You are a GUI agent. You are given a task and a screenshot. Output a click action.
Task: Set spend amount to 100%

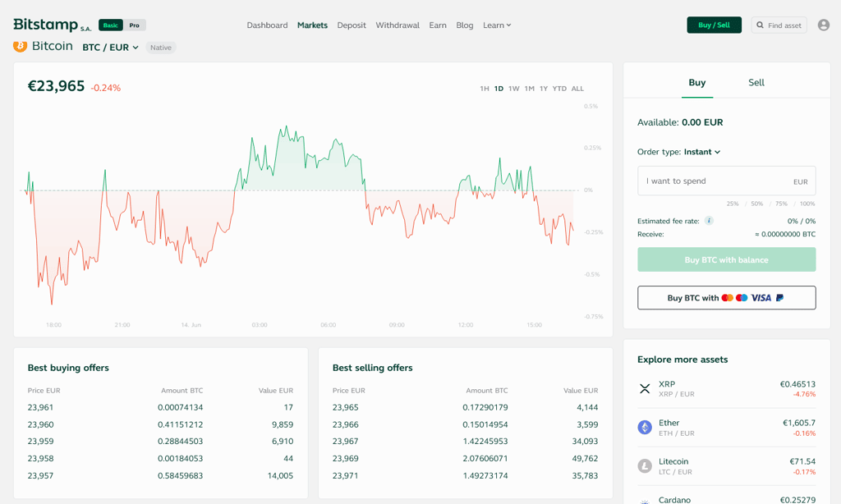point(807,204)
